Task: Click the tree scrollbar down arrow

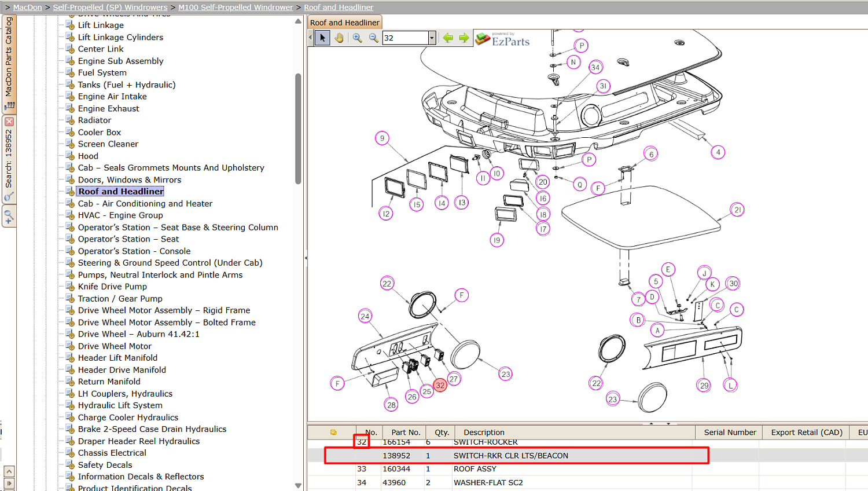Action: 298,486
